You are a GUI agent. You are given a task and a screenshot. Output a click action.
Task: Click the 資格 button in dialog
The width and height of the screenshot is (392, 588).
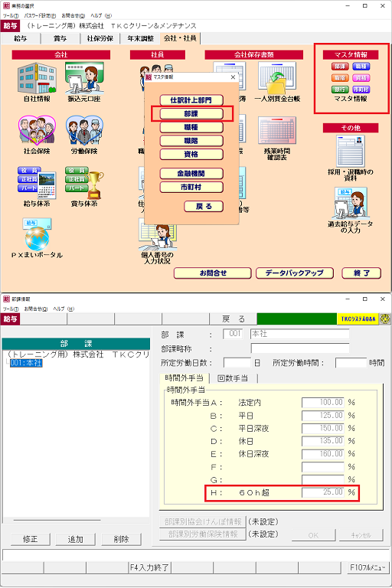(x=191, y=154)
